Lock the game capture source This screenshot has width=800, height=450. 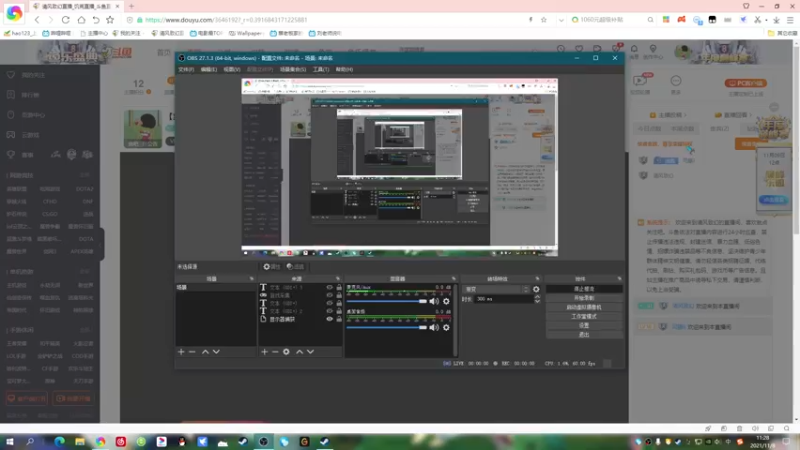click(x=339, y=295)
